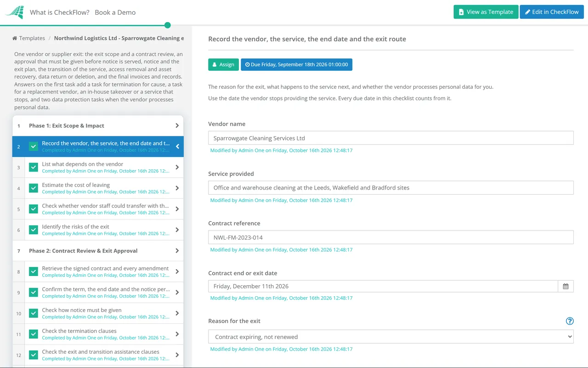588x368 pixels.
Task: Click the Assign button
Action: pyautogui.click(x=224, y=64)
